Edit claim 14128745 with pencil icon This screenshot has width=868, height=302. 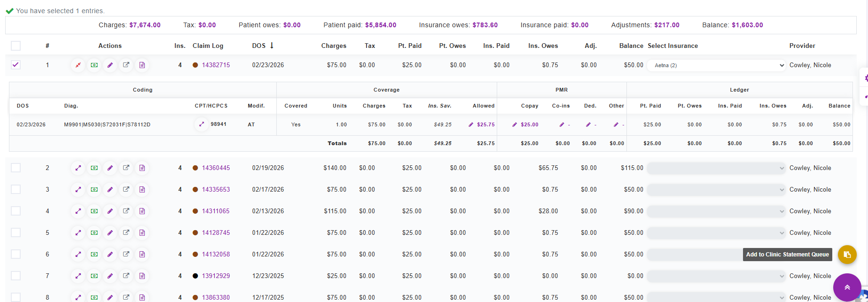click(110, 232)
